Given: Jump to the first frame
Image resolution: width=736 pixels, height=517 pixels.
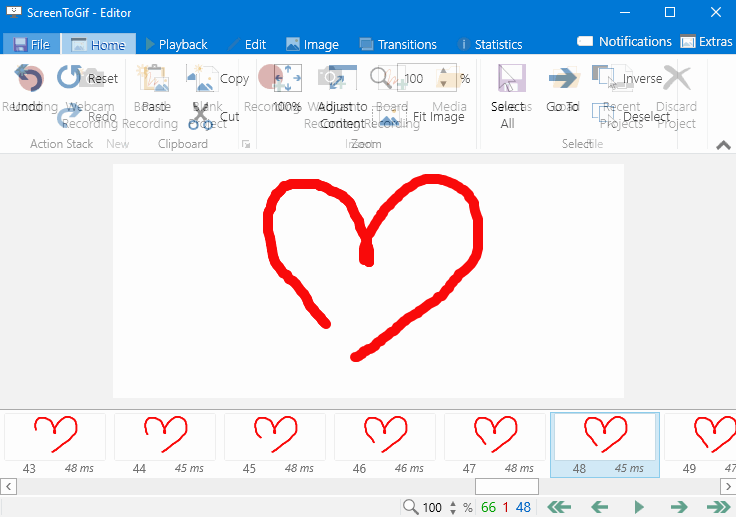Looking at the screenshot, I should point(559,507).
